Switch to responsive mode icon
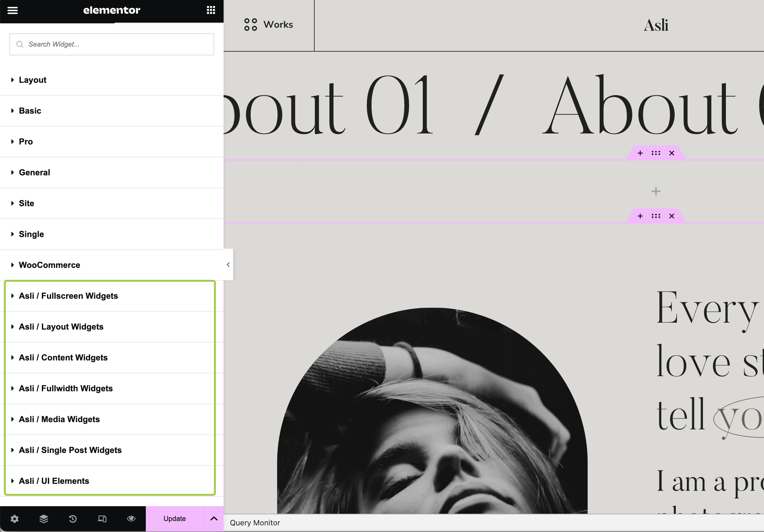The image size is (764, 532). [x=102, y=519]
